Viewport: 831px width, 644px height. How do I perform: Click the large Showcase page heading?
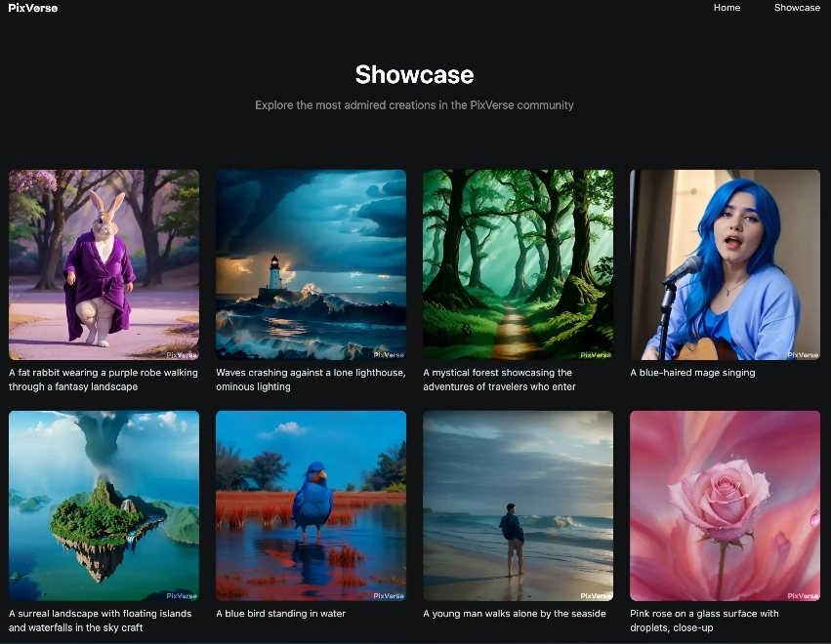414,75
